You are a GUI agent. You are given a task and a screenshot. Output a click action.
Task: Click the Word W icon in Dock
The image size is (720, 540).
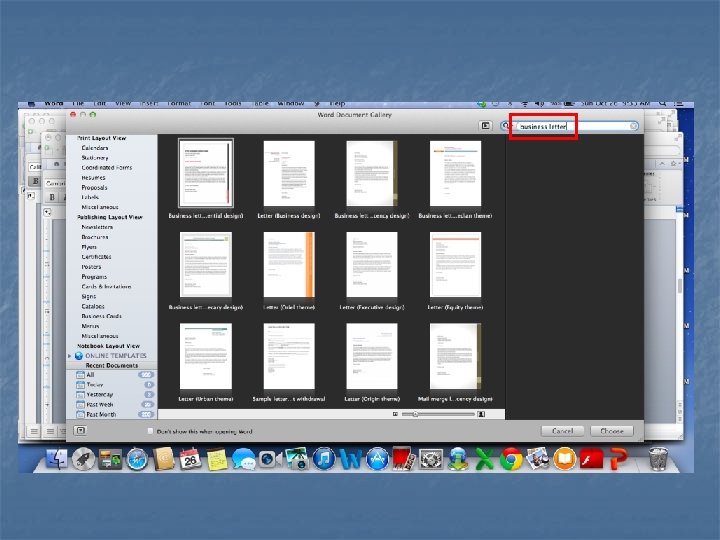[350, 459]
